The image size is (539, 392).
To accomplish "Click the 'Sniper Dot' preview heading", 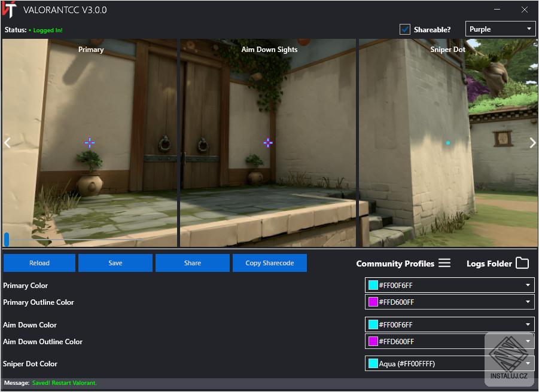I will (447, 50).
